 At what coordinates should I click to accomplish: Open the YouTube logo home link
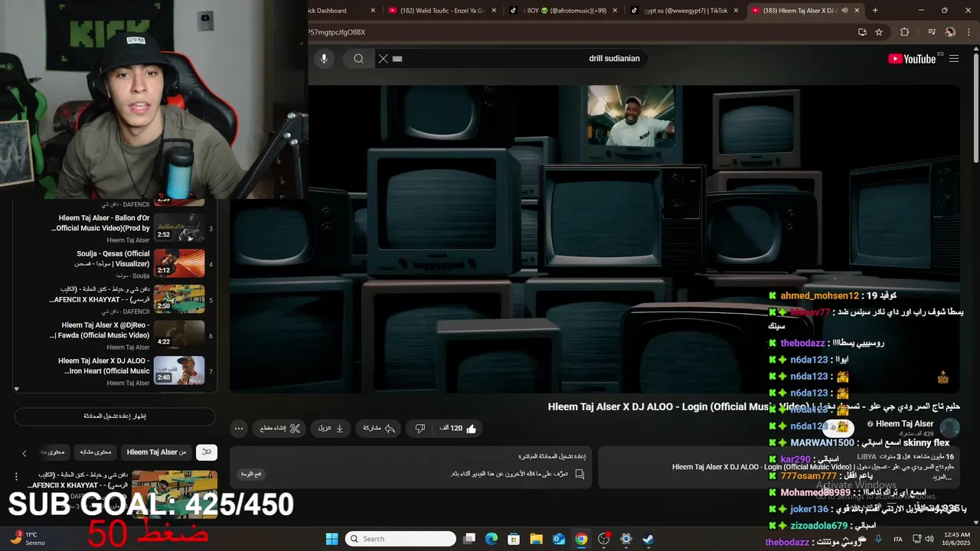pyautogui.click(x=912, y=59)
